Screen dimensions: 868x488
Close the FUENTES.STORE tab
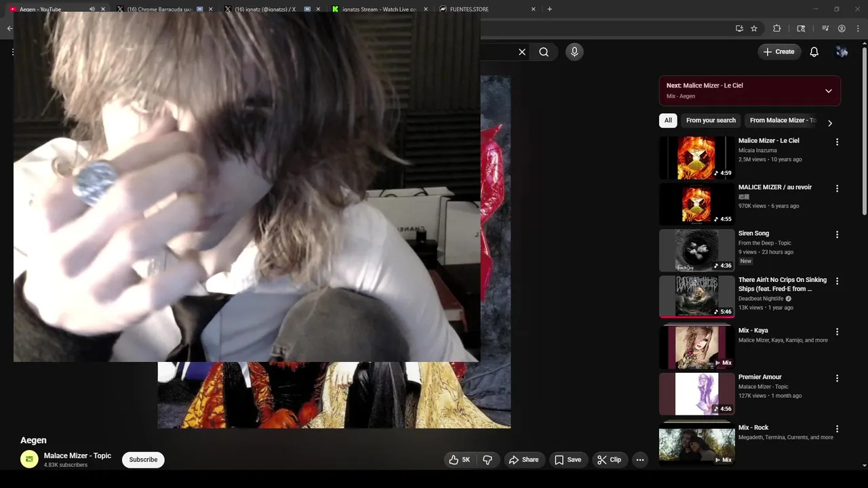(x=533, y=9)
